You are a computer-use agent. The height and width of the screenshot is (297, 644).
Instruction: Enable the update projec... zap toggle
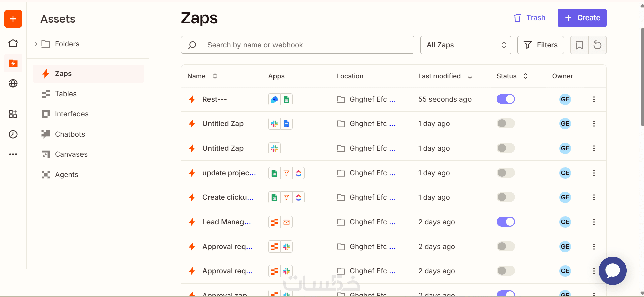tap(506, 173)
